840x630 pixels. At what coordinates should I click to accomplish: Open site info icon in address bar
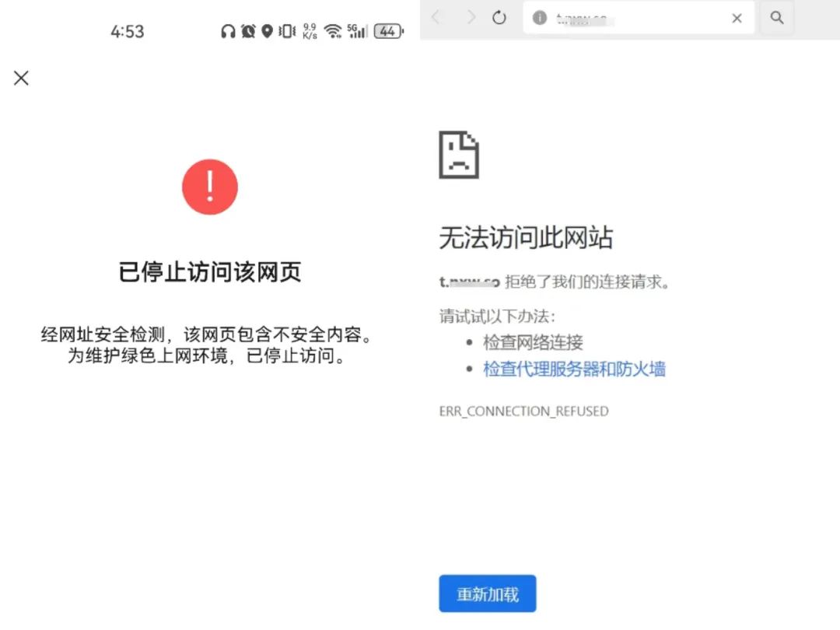540,18
